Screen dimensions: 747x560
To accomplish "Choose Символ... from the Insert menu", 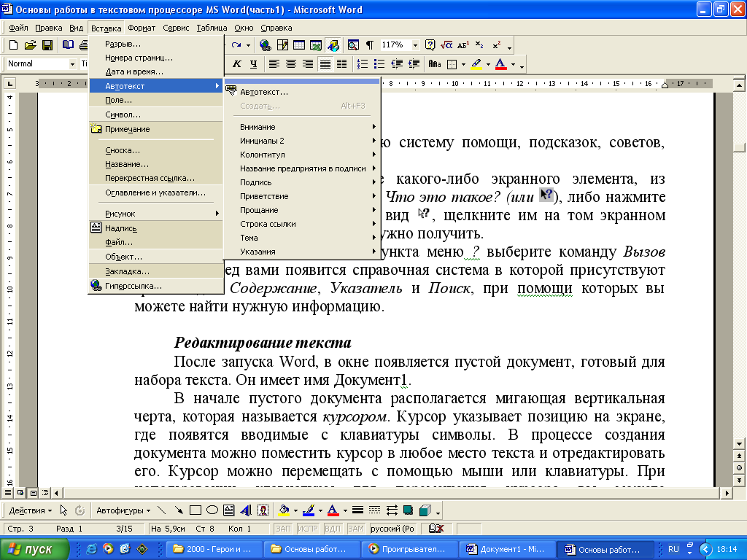I will [156, 114].
